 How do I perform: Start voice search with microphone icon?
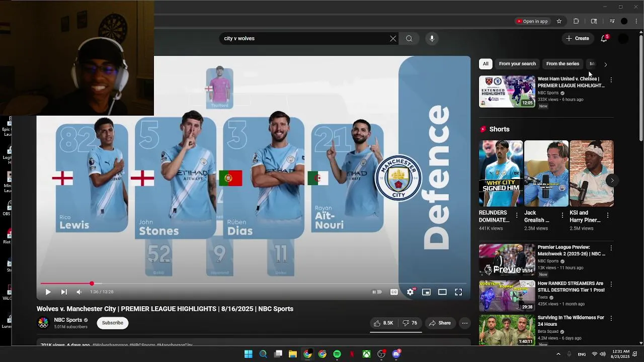coord(432,39)
